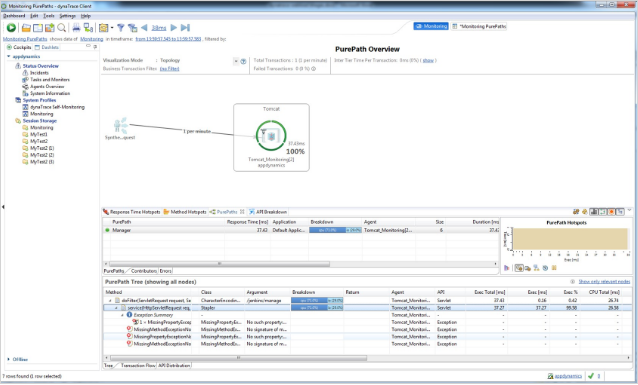
Task: Switch to Contributors tab
Action: pyautogui.click(x=144, y=271)
